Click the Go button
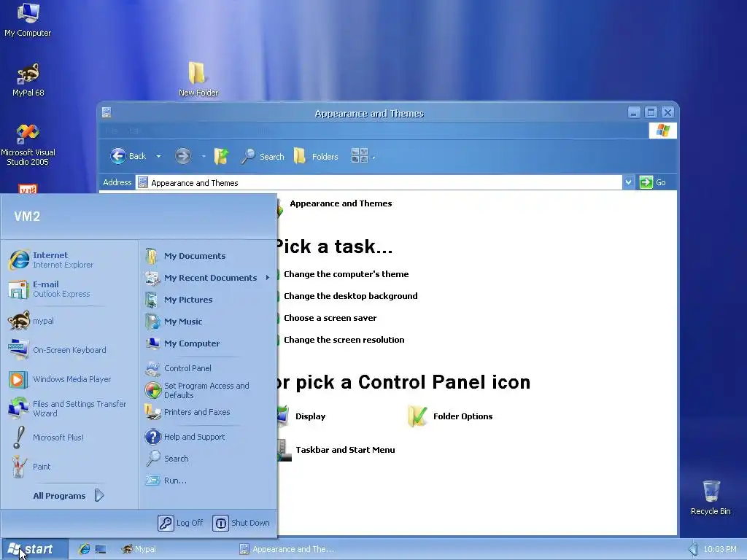Image resolution: width=747 pixels, height=560 pixels. tap(653, 182)
